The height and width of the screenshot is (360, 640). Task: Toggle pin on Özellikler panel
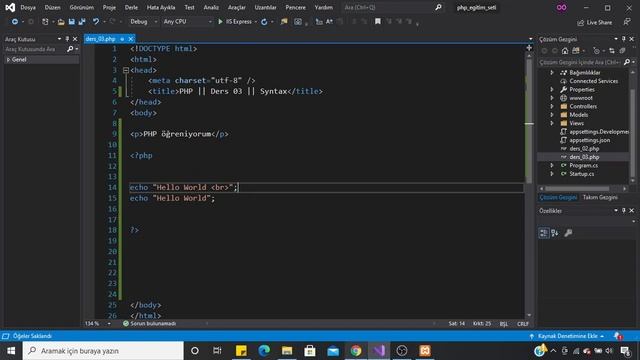tap(624, 211)
